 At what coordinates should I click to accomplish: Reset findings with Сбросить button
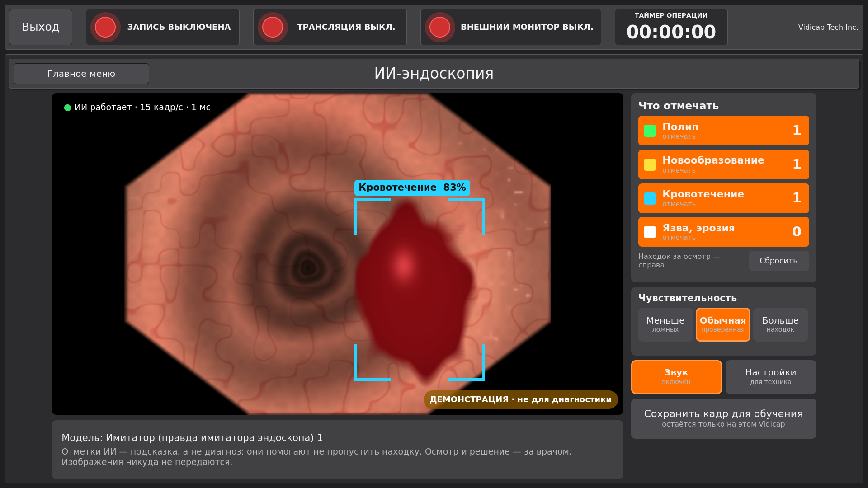point(778,261)
